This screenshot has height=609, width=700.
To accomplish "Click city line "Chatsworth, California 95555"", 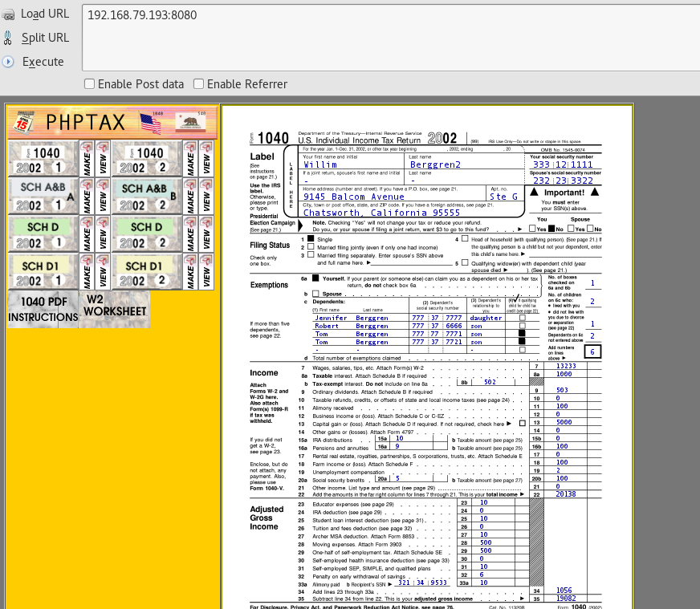I will click(381, 213).
